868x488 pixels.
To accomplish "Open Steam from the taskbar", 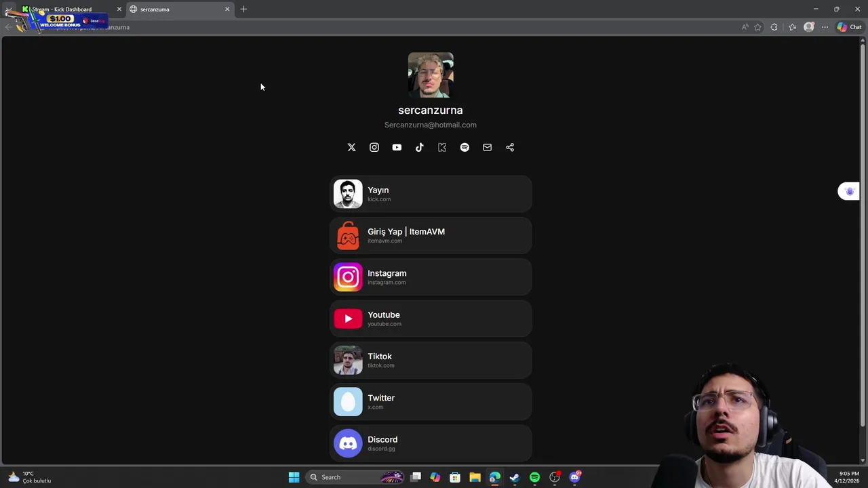I will (x=515, y=477).
